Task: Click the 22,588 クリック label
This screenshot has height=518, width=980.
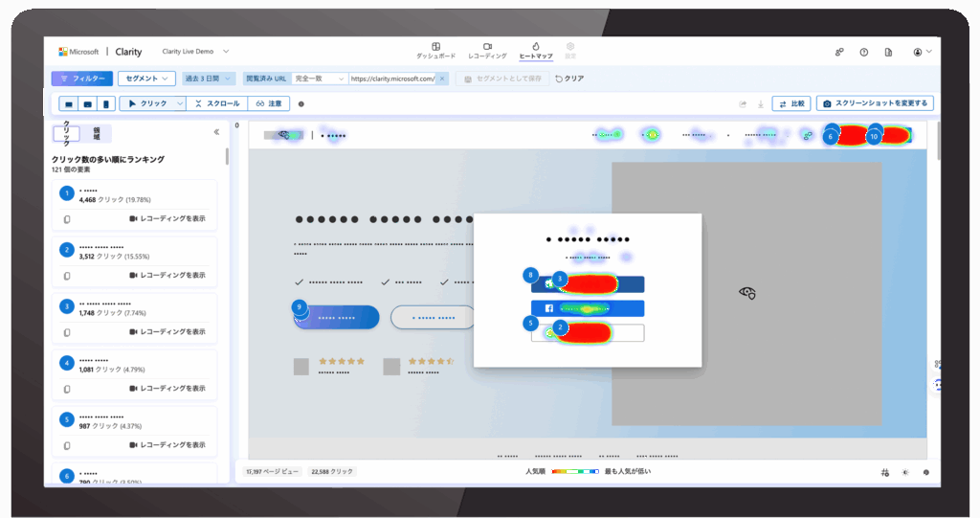Action: 332,472
